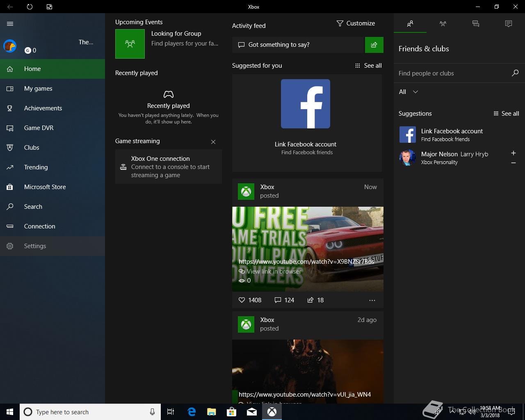Open Microsoft Store from sidebar
The image size is (525, 420).
pos(52,187)
